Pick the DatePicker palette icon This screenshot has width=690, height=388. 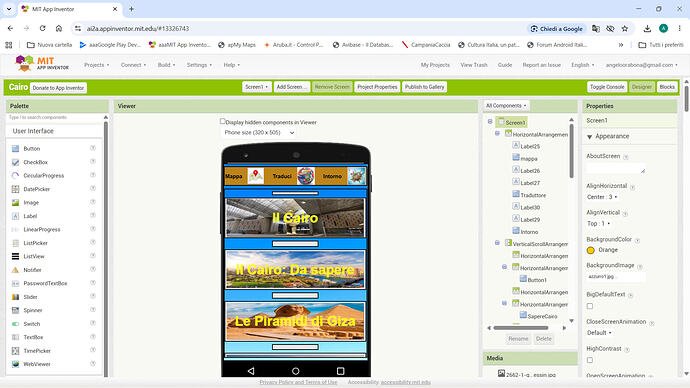[x=15, y=189]
